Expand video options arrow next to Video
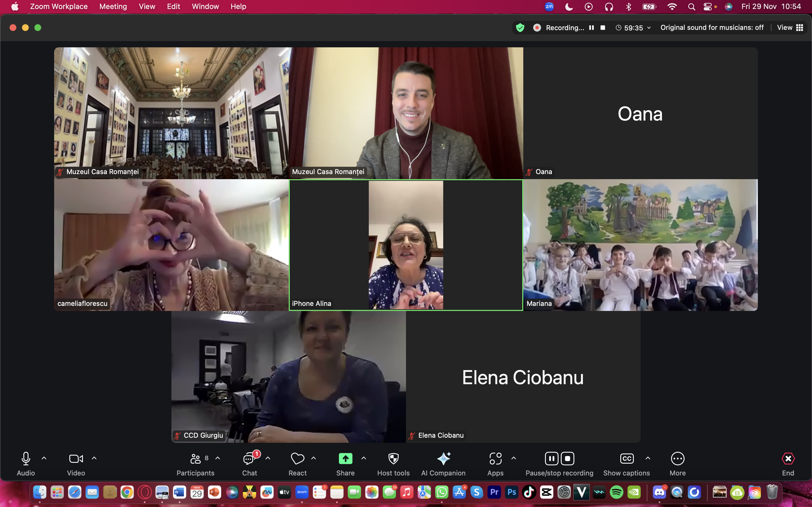812x507 pixels. [x=94, y=458]
